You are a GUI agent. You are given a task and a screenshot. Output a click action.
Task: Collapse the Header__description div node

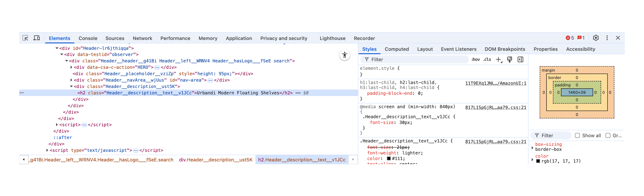71,86
